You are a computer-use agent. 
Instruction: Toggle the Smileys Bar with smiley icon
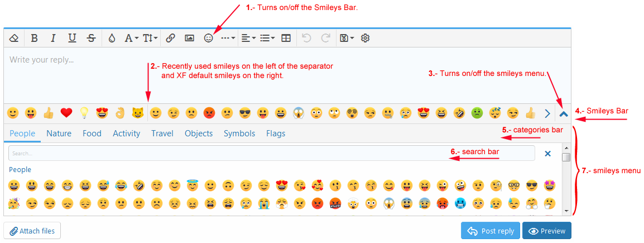coord(209,38)
